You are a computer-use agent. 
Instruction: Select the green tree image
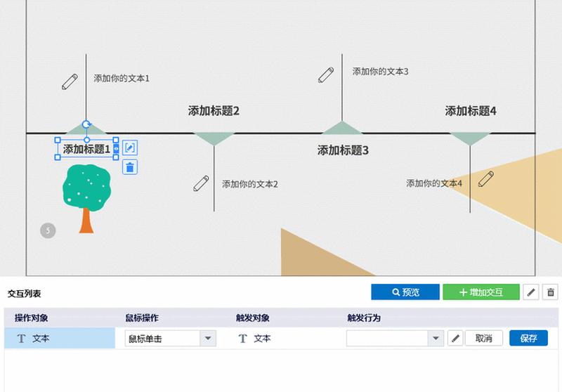86,198
